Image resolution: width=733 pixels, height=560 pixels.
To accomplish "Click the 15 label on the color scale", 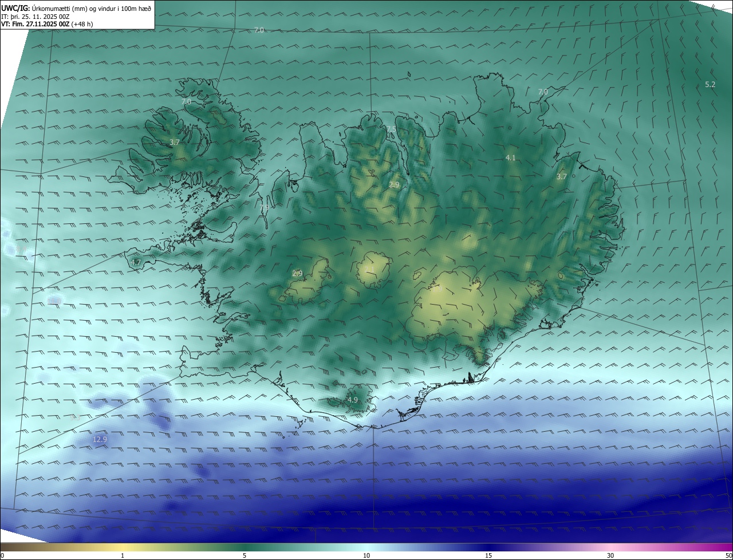I will (x=488, y=555).
